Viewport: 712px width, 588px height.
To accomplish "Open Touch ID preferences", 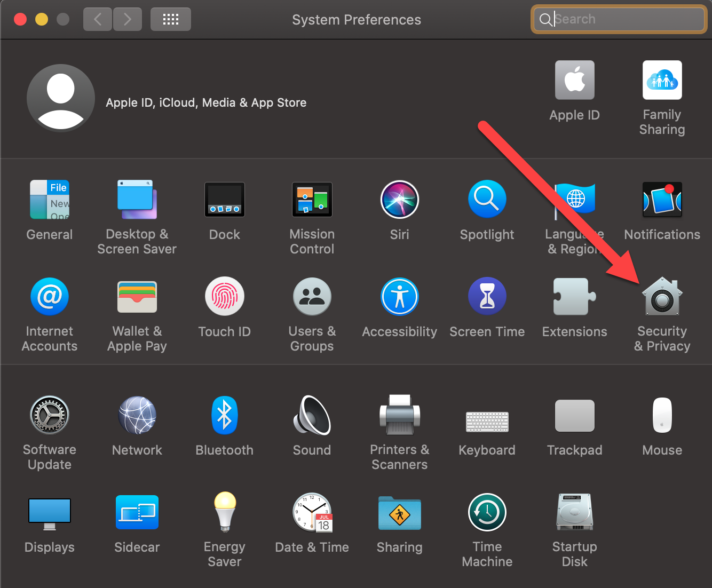I will point(225,297).
